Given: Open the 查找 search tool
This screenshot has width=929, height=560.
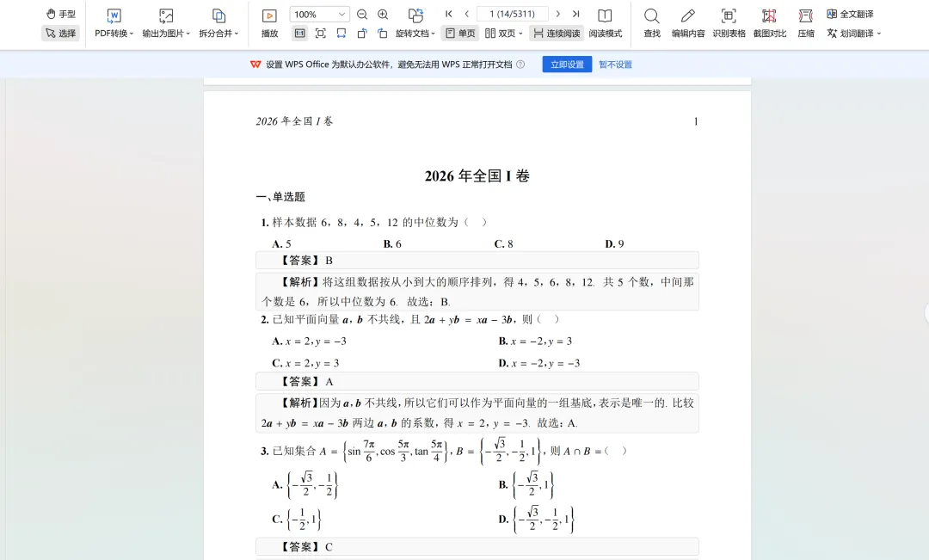Looking at the screenshot, I should (652, 23).
